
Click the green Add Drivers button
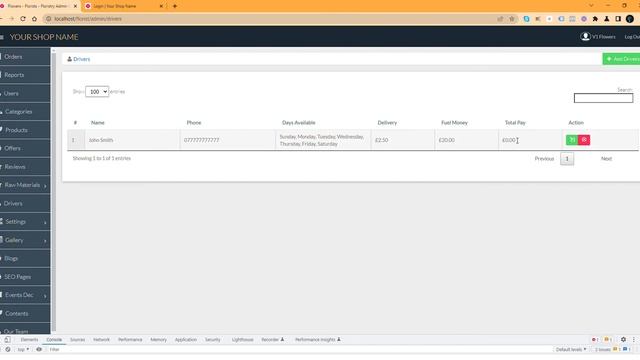tap(621, 59)
